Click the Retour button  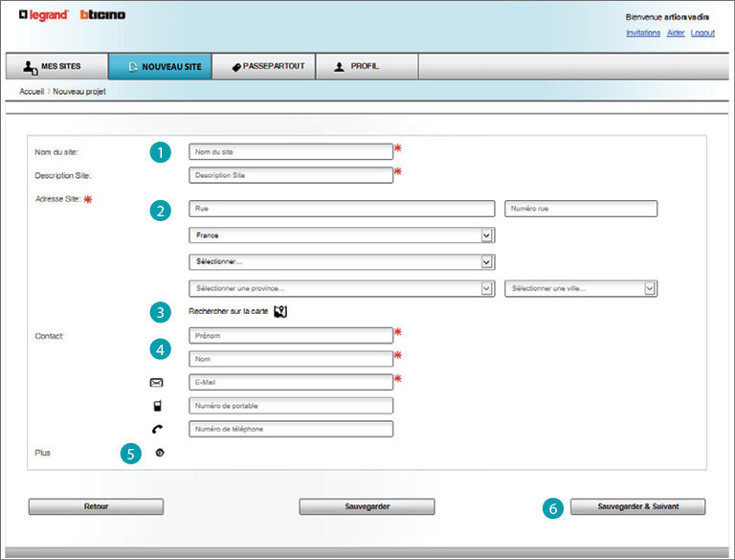click(96, 506)
